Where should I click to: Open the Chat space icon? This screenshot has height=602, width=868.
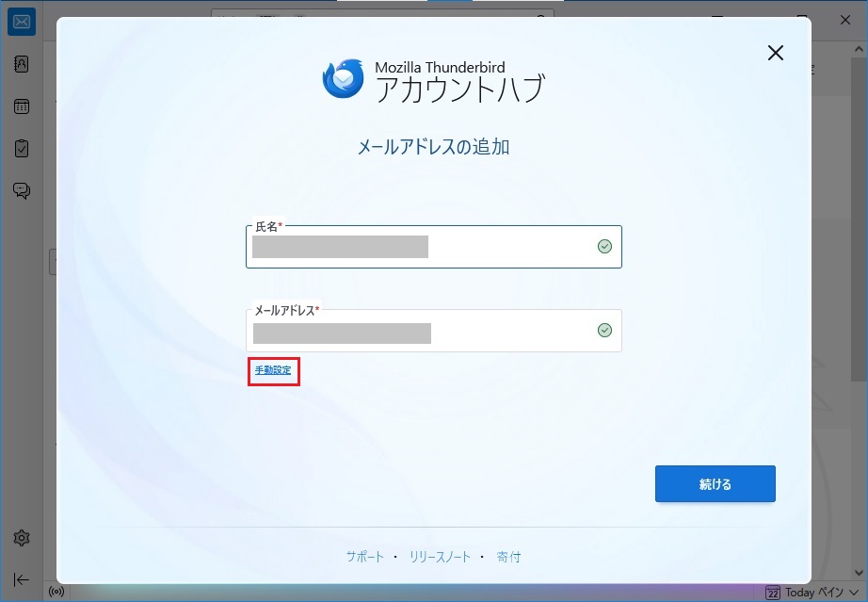22,191
